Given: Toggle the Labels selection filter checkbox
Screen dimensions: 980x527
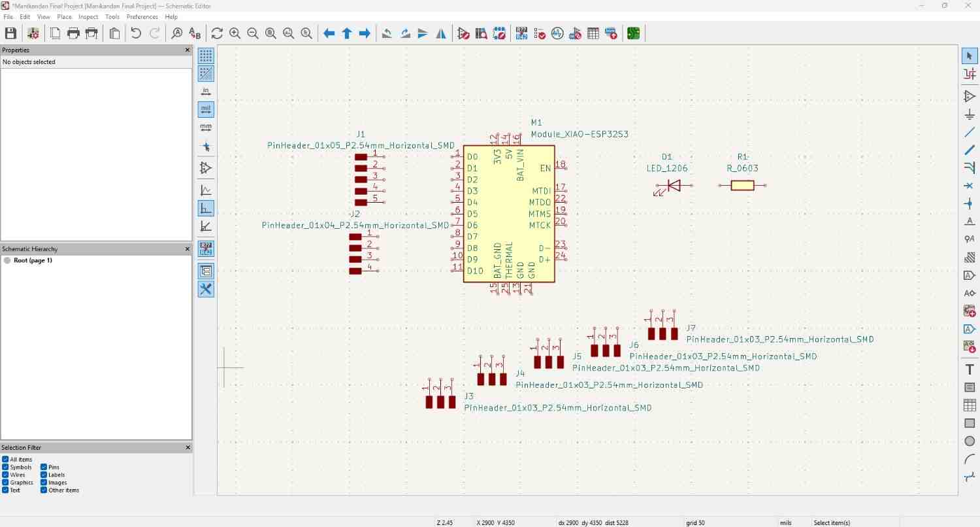Looking at the screenshot, I should (44, 475).
